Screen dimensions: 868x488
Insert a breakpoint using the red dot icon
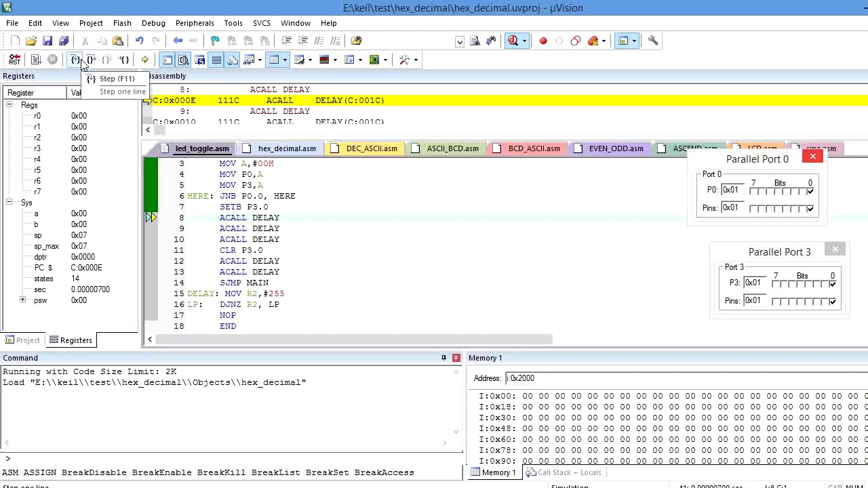click(x=543, y=41)
